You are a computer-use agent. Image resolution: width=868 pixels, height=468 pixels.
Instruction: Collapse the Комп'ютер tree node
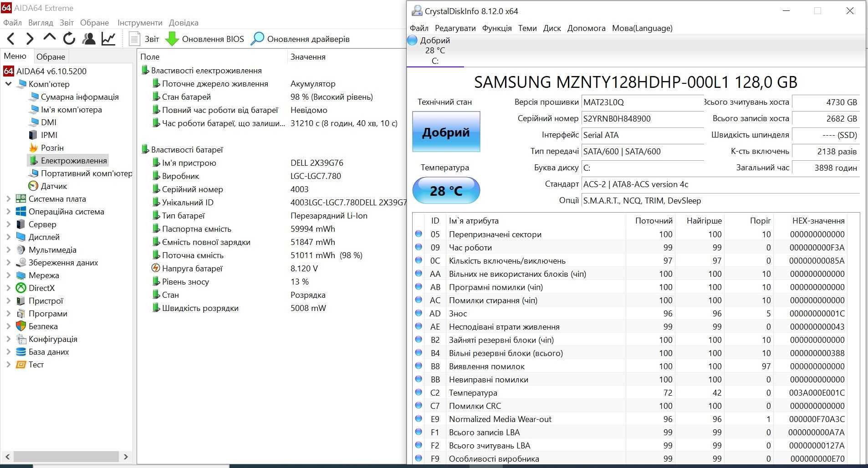(8, 84)
